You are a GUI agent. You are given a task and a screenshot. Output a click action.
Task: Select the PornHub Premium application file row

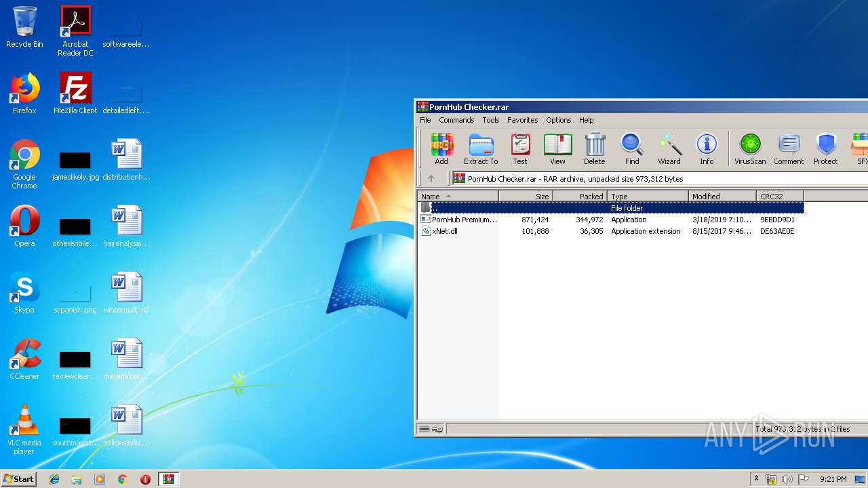(611, 220)
